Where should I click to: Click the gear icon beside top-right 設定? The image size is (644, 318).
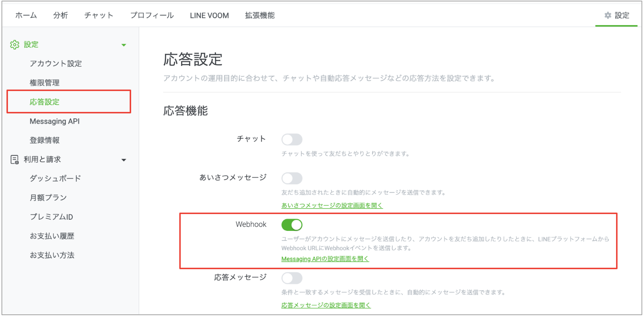608,15
